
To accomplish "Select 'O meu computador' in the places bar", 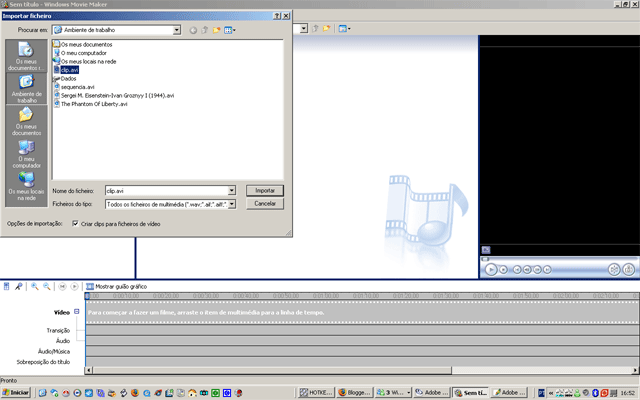I will pyautogui.click(x=26, y=154).
